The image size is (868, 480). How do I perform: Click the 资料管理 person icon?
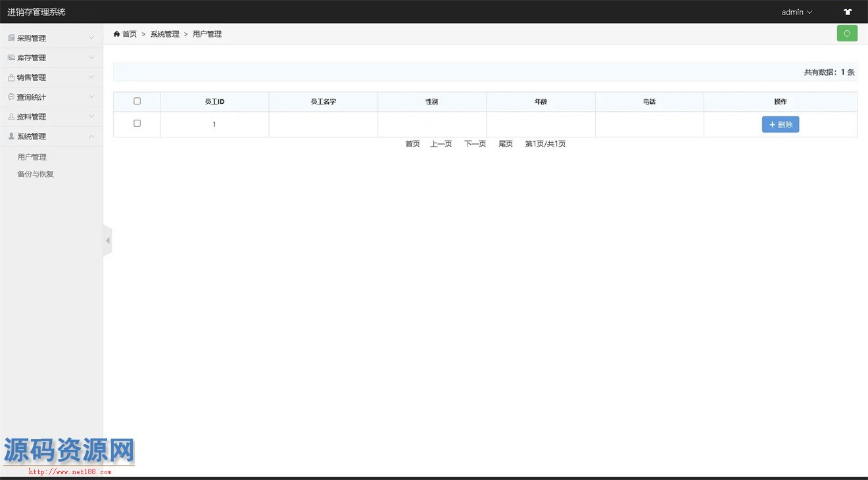point(11,117)
